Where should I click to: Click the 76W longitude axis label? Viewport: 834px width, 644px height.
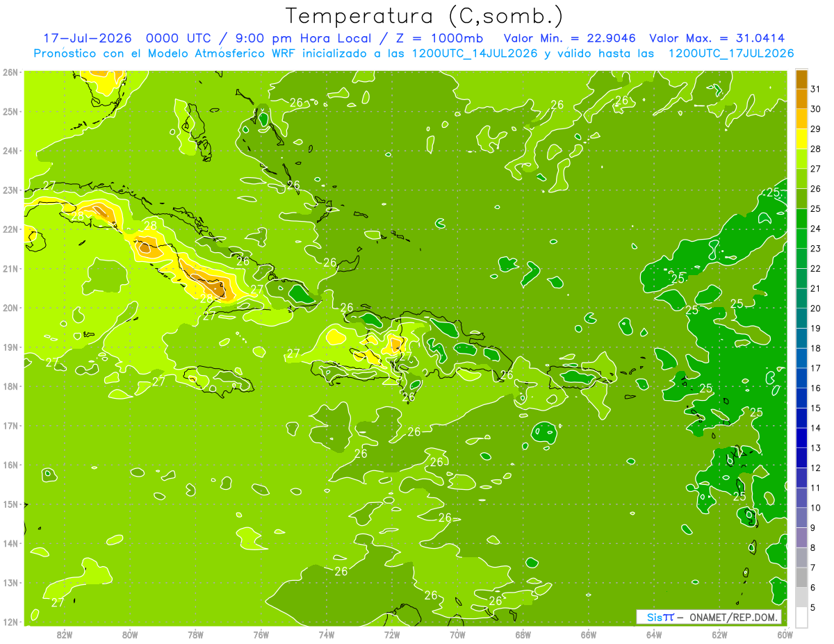[x=261, y=634]
